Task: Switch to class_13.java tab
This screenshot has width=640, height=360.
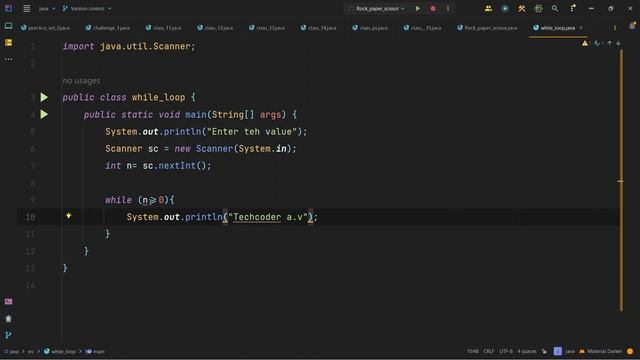Action: [267, 28]
